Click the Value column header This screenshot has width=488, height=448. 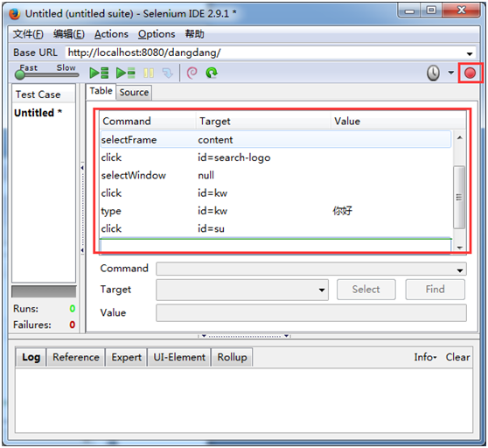[398, 121]
